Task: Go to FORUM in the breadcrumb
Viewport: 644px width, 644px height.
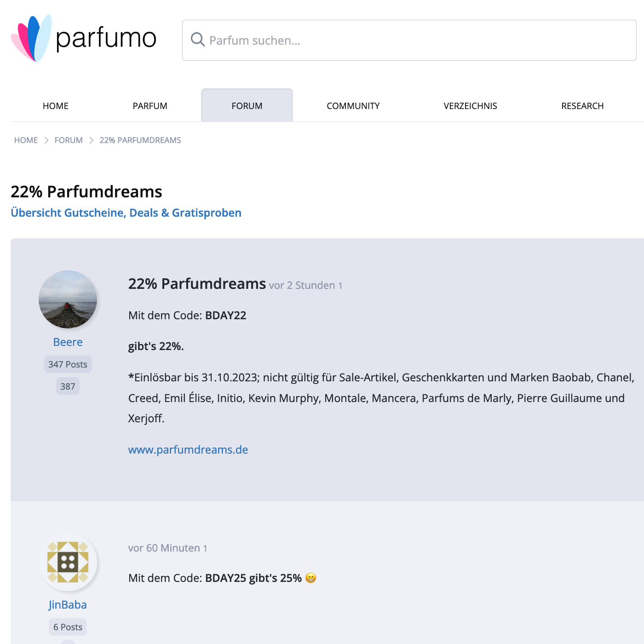Action: coord(69,140)
